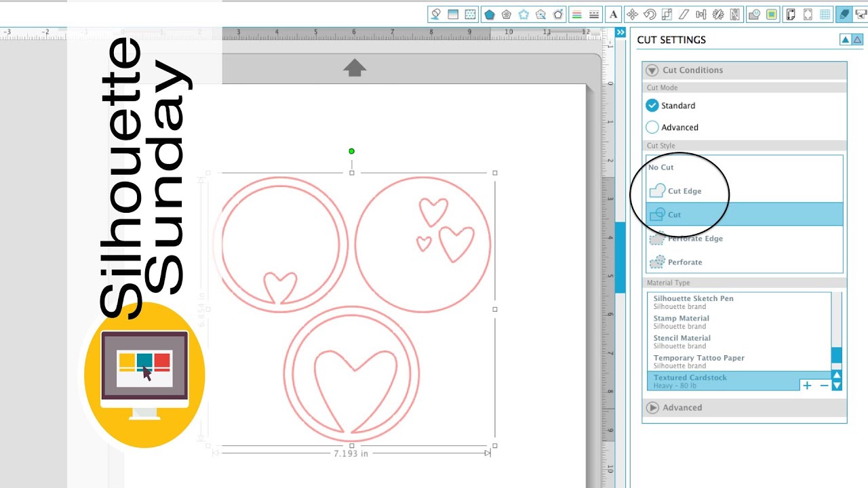
Task: Click the material list down arrow
Action: point(837,386)
